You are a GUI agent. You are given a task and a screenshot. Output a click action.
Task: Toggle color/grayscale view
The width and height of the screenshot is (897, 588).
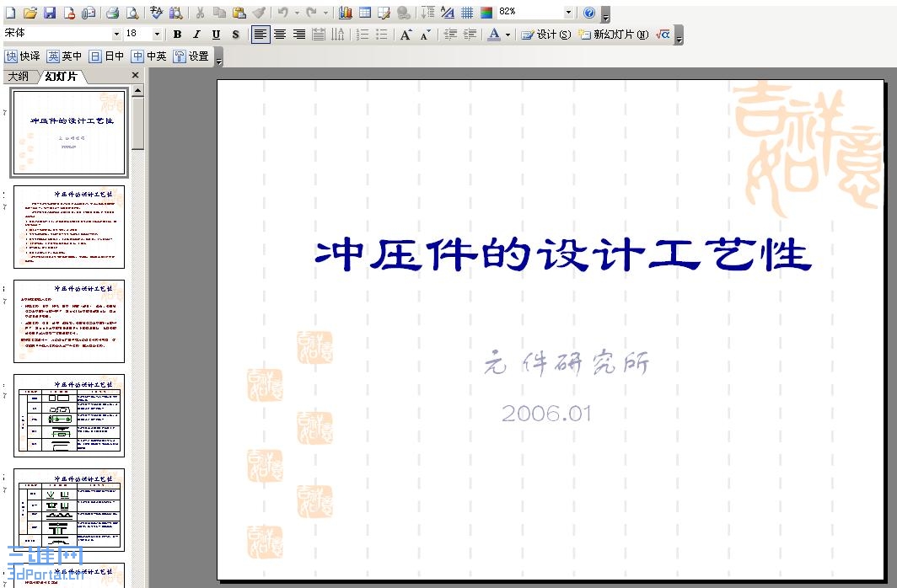point(486,12)
